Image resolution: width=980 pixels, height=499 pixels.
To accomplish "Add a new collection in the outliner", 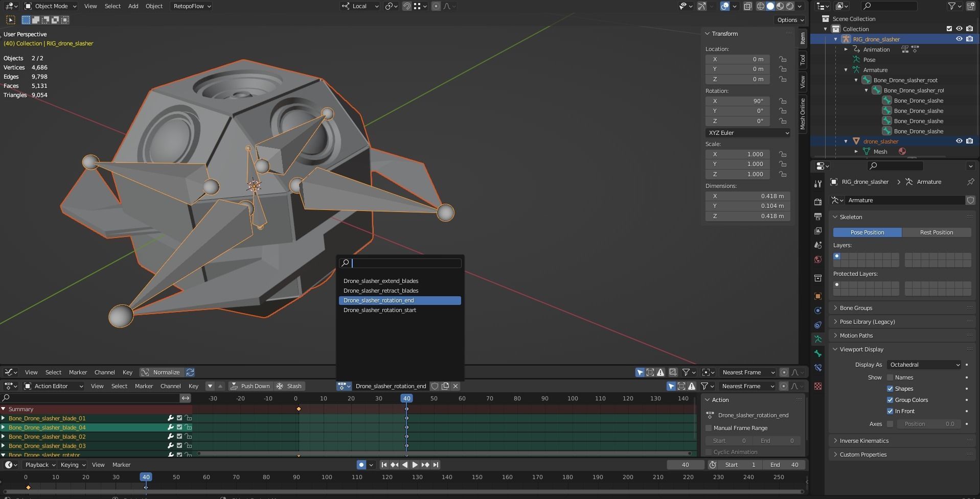I will click(x=970, y=6).
